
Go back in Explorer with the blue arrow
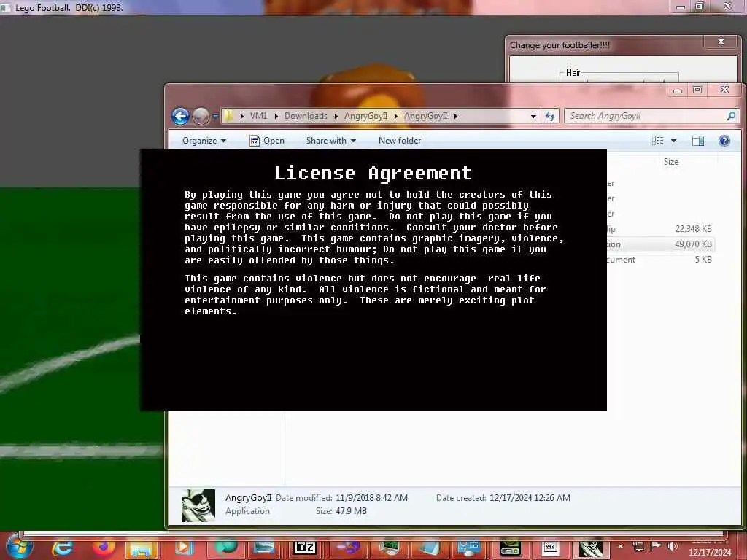pyautogui.click(x=181, y=116)
